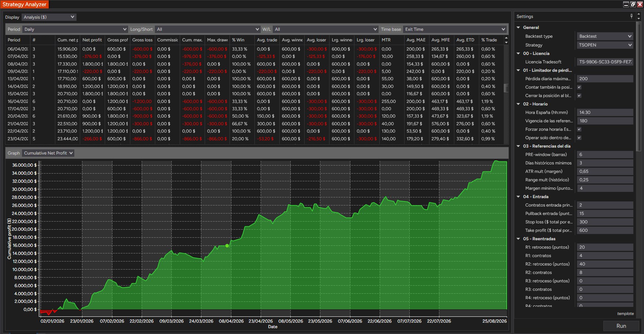Click the Settings panel vertical scrollbar
Screen dimensions: 644x334
[x=639, y=86]
